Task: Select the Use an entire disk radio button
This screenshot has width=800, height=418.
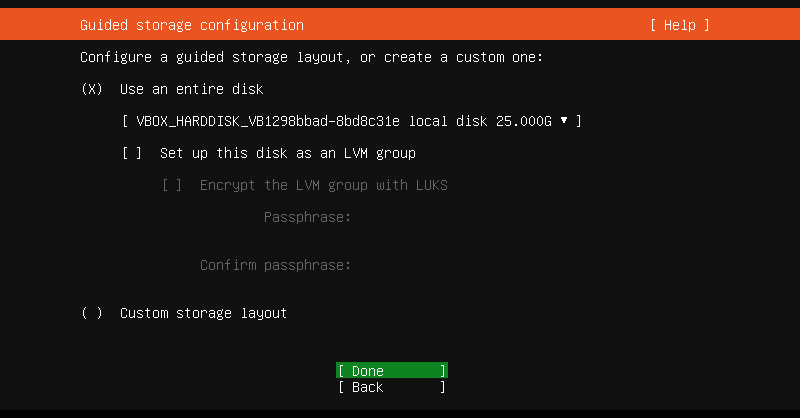Action: click(92, 89)
